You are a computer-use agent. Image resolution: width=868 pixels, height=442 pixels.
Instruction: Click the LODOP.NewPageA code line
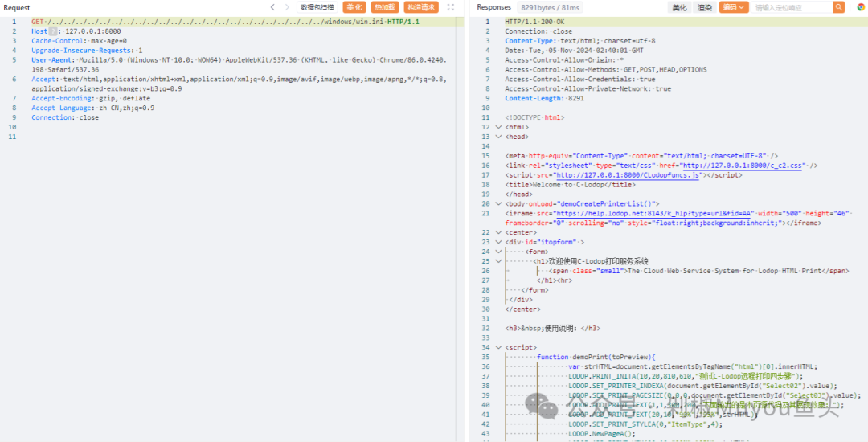tap(600, 434)
